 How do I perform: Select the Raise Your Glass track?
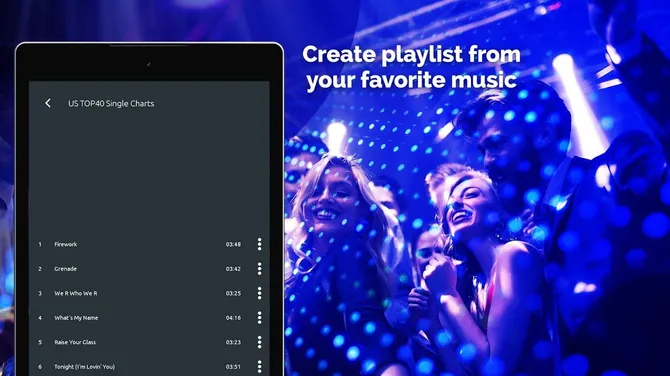(75, 342)
